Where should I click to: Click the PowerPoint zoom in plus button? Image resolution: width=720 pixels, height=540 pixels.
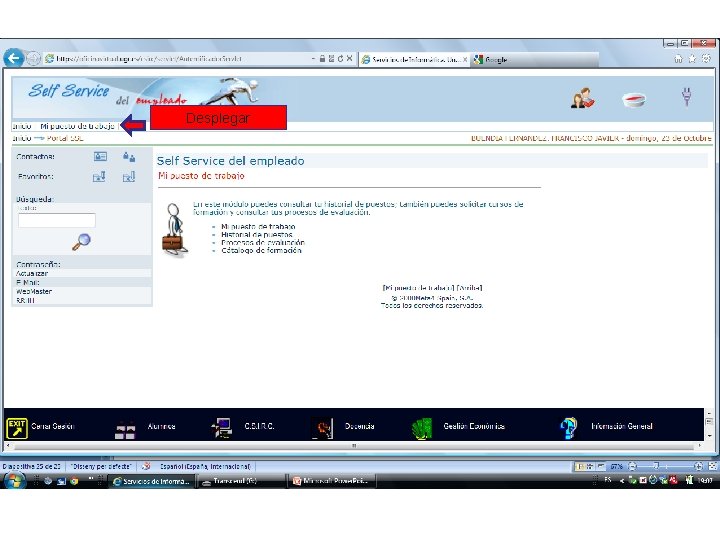pos(698,466)
